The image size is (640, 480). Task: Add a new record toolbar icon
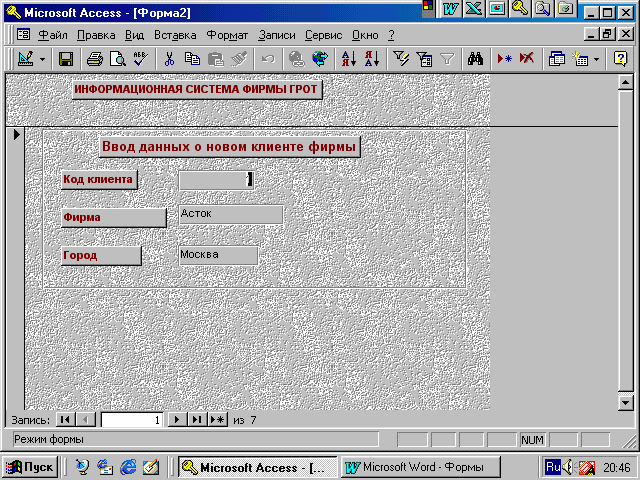(504, 59)
